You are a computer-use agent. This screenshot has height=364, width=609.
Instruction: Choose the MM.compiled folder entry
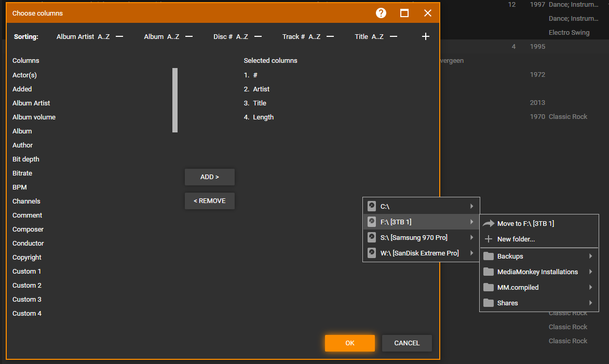click(x=518, y=288)
